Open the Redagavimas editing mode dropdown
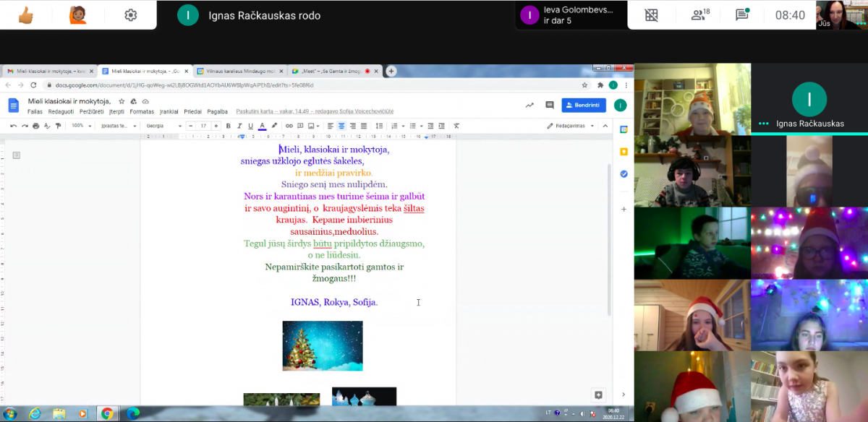The image size is (868, 422). tap(571, 126)
